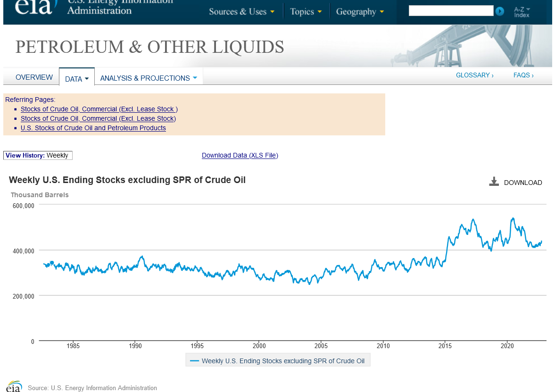Viewport: 555px width, 392px height.
Task: Toggle the Weekly U.S. Ending Stocks legend series
Action: (278, 361)
